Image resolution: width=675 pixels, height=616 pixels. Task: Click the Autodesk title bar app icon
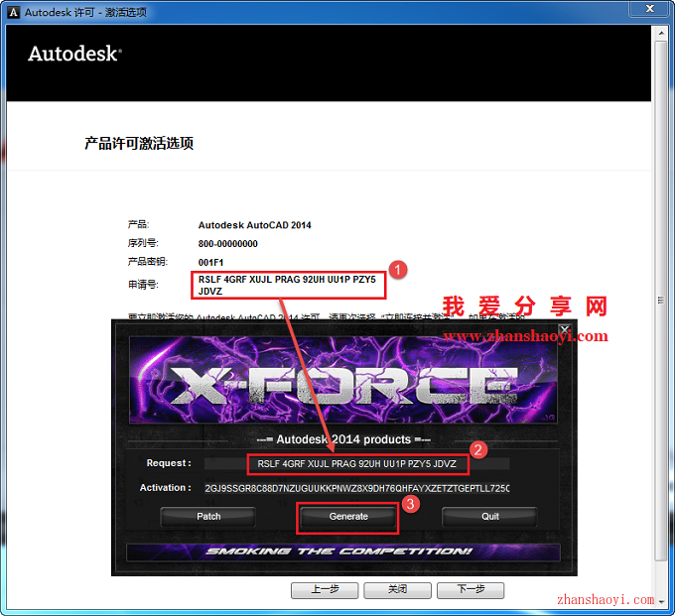click(x=13, y=13)
